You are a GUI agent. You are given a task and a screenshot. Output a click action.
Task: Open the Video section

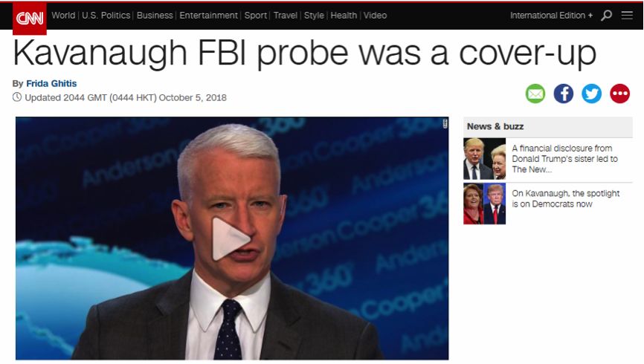375,16
